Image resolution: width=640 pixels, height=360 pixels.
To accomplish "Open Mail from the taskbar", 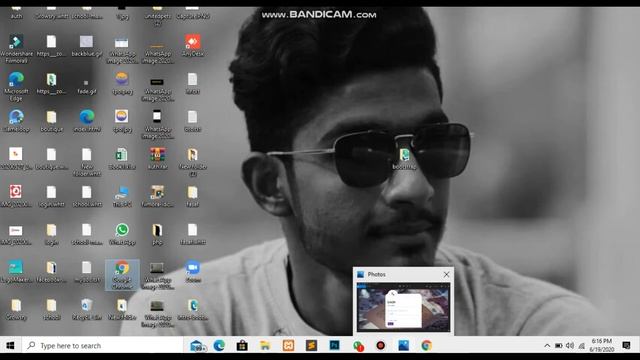I will [198, 346].
